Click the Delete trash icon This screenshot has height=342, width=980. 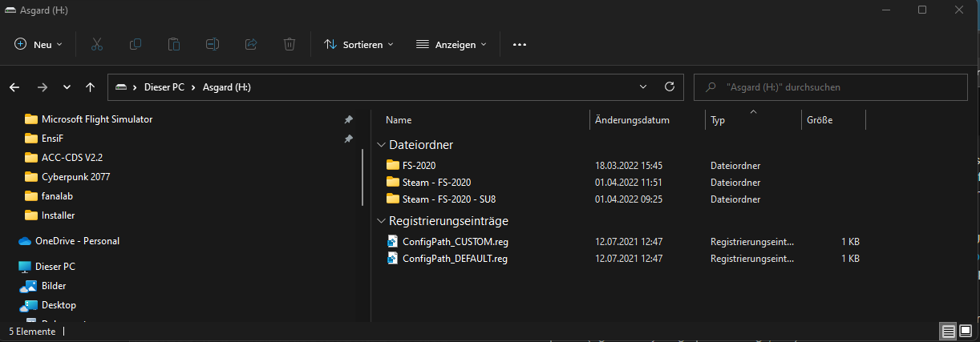pos(290,44)
